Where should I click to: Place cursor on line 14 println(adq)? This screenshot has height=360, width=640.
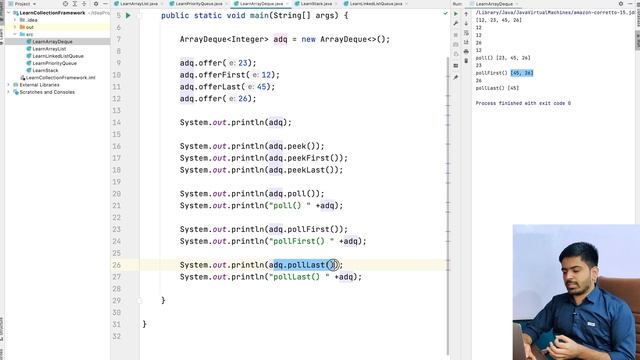(236, 122)
